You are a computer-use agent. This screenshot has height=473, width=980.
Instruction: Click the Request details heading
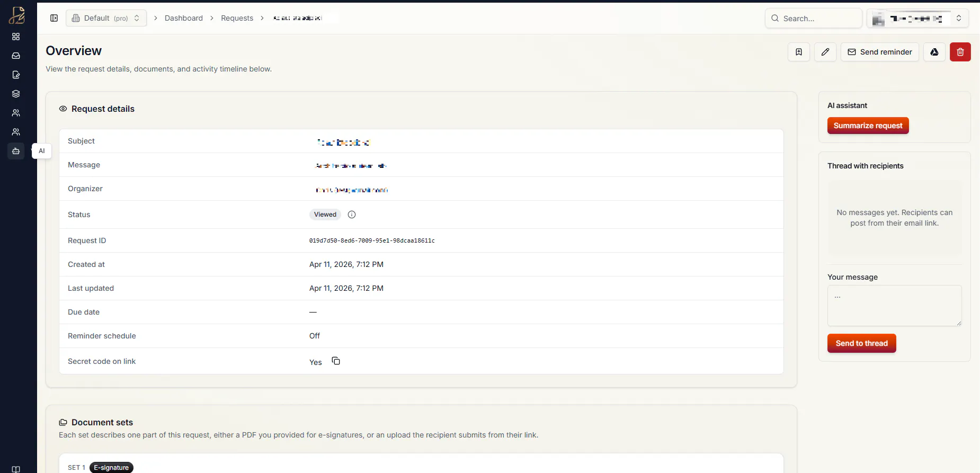[x=103, y=109]
